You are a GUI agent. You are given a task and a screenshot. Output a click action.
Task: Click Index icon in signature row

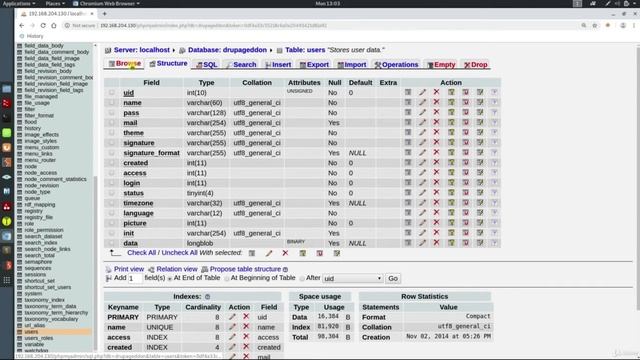click(x=480, y=142)
